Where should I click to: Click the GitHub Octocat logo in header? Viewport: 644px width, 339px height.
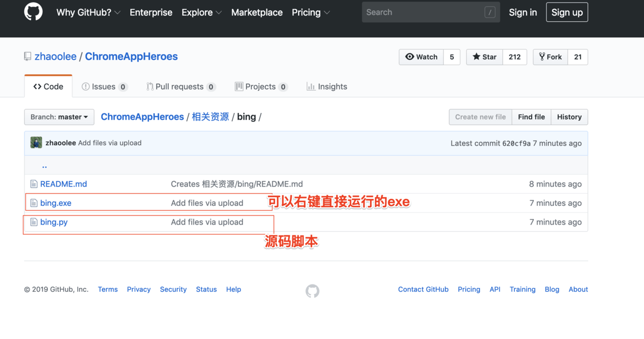coord(33,12)
